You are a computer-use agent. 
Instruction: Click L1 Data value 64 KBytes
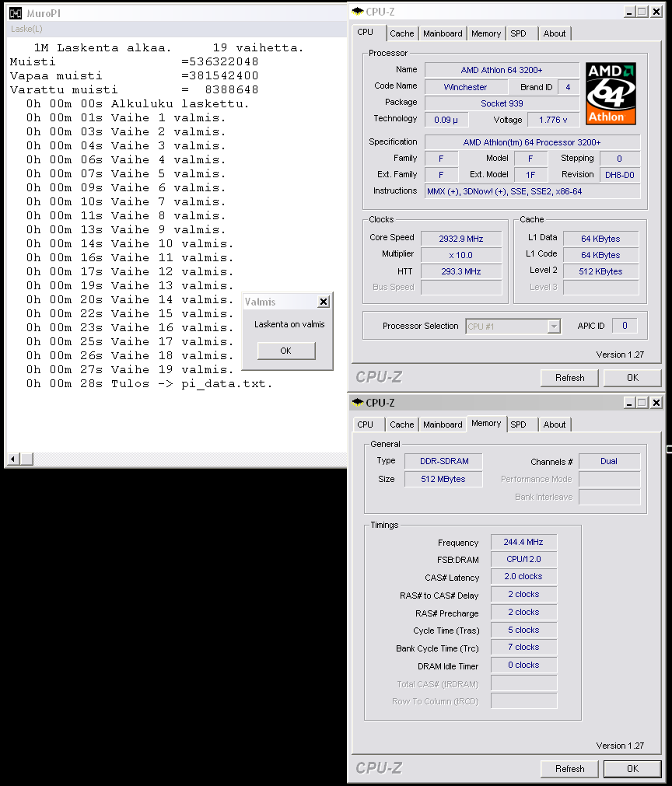[x=600, y=239]
